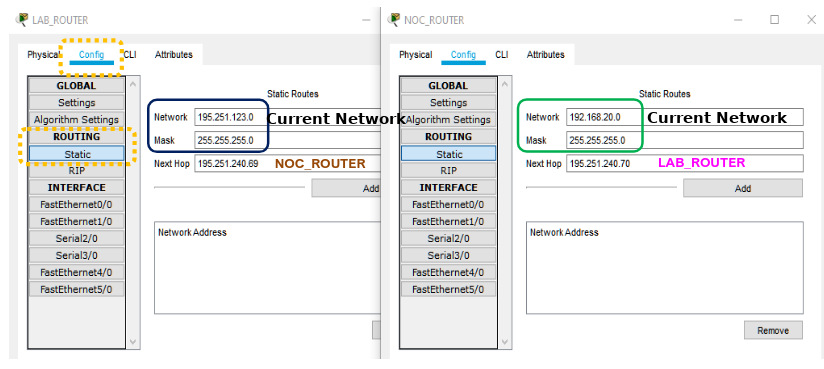Minimize the LAB_ROUTER window
This screenshot has height=369, width=824.
tap(366, 20)
